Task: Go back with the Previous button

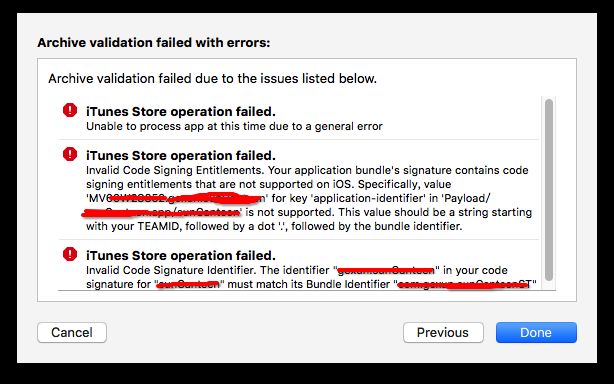Action: [443, 332]
